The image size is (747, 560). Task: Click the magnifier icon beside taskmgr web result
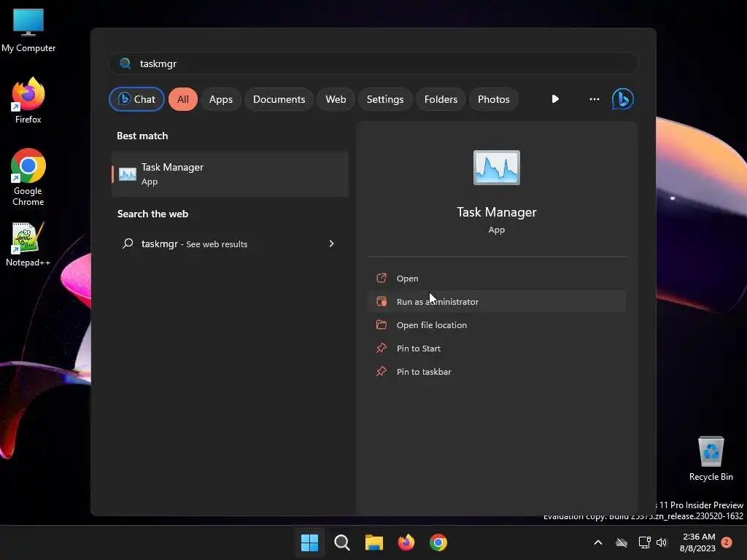[128, 244]
